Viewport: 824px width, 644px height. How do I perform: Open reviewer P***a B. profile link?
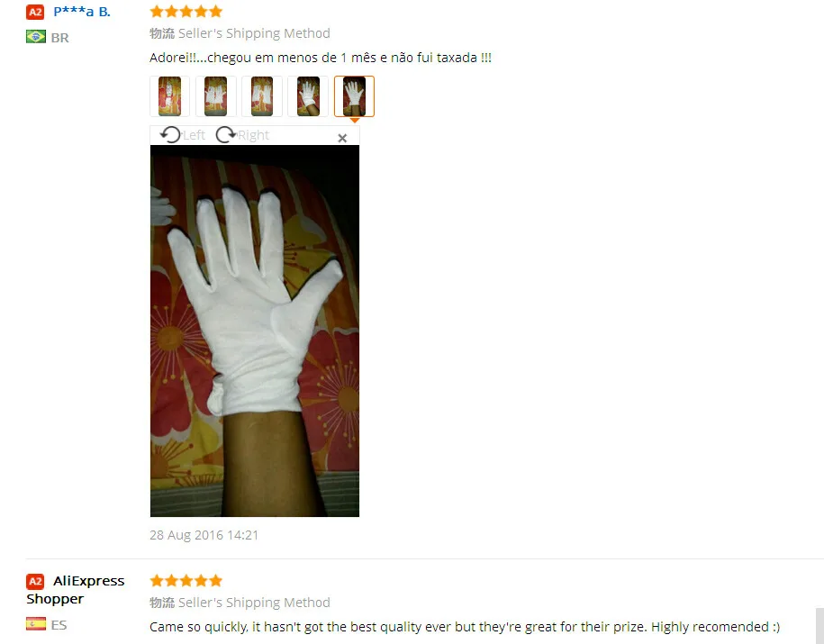point(82,12)
